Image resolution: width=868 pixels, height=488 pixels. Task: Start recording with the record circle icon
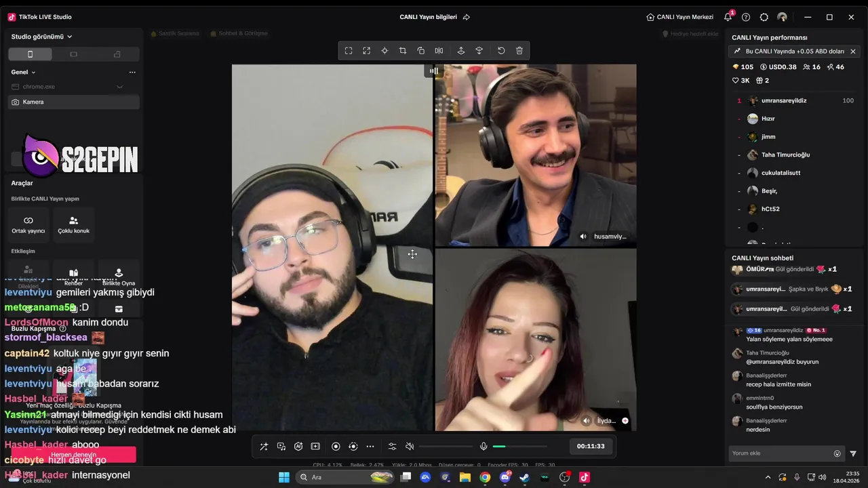click(x=336, y=446)
